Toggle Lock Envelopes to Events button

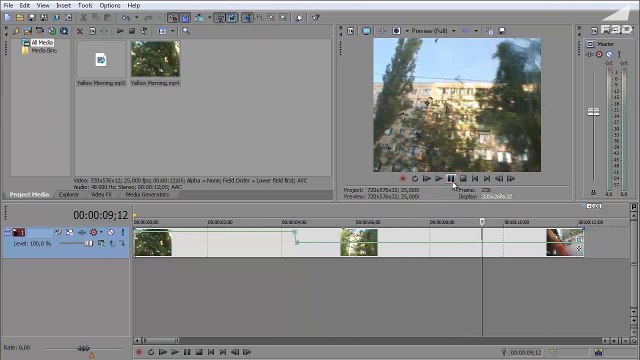pos(220,18)
